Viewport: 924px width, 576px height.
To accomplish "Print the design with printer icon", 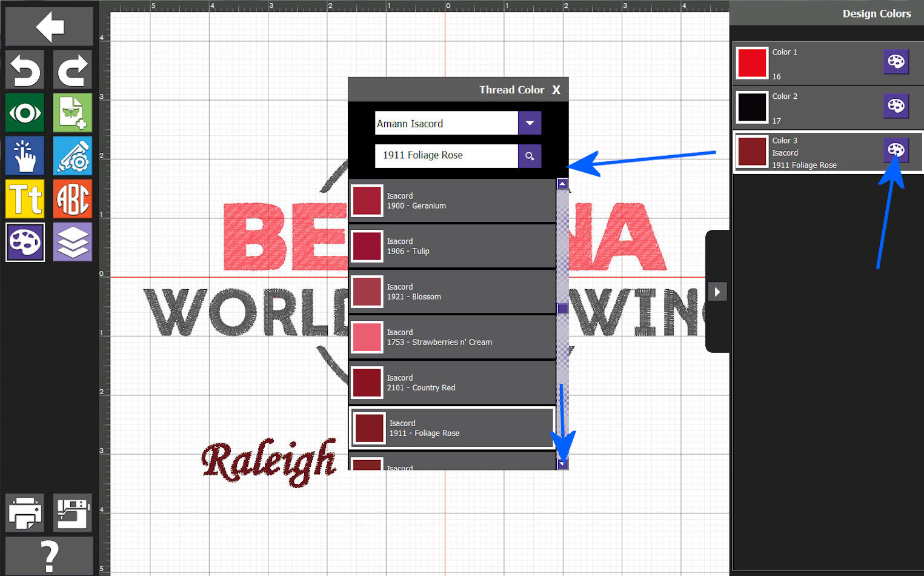I will (25, 513).
